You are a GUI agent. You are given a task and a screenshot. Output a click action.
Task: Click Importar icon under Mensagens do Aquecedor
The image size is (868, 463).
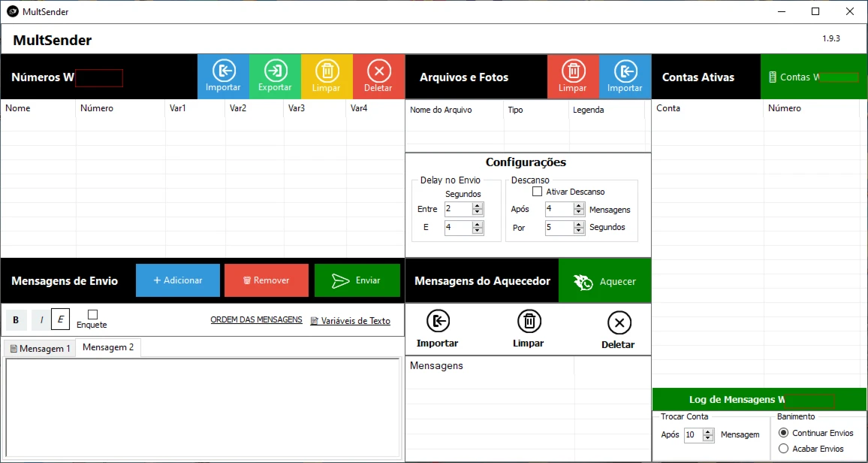[438, 322]
